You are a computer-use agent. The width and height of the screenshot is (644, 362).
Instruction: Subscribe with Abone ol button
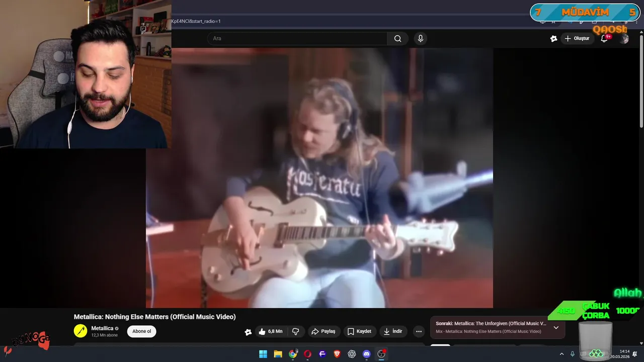[142, 331]
